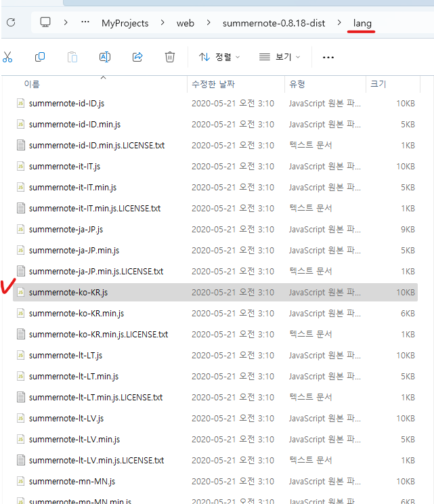Image resolution: width=434 pixels, height=504 pixels.
Task: Go to summernote-0.8.18-dist in breadcrumb
Action: (274, 23)
